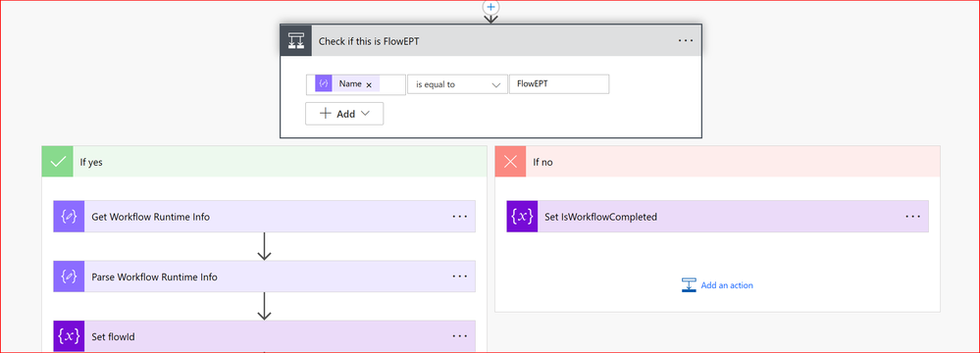Click the Name token left operand field
This screenshot has height=353, width=980.
[x=356, y=84]
